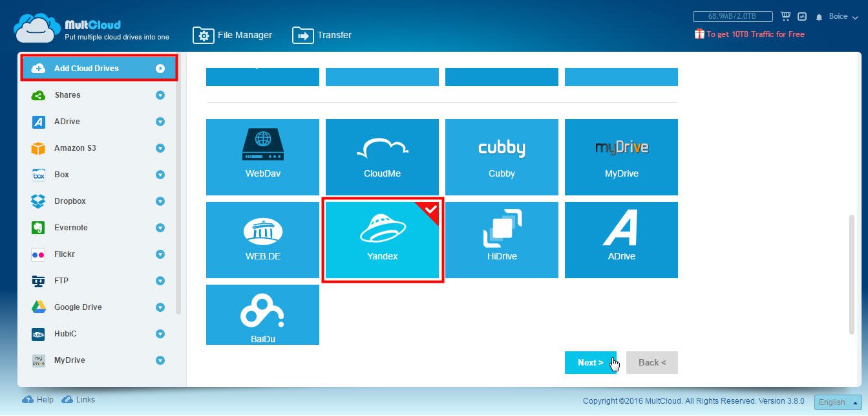Click the Add Cloud Drives arrow
The width and height of the screenshot is (868, 416).
160,69
